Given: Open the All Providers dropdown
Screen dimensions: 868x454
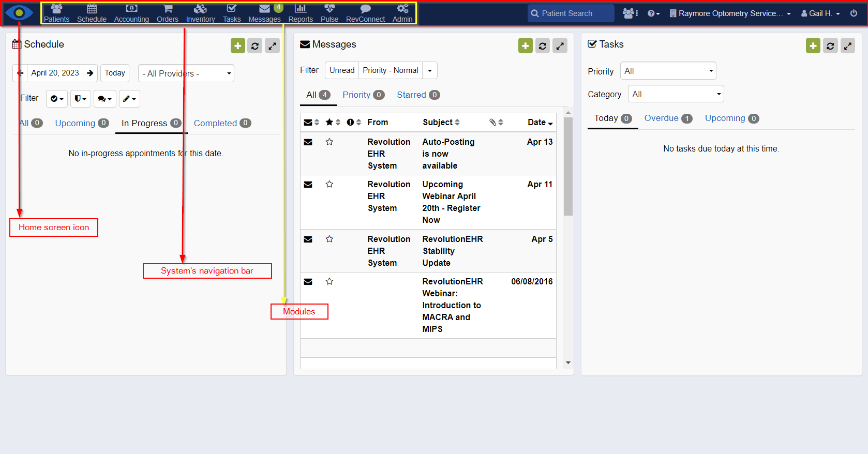Looking at the screenshot, I should 186,73.
